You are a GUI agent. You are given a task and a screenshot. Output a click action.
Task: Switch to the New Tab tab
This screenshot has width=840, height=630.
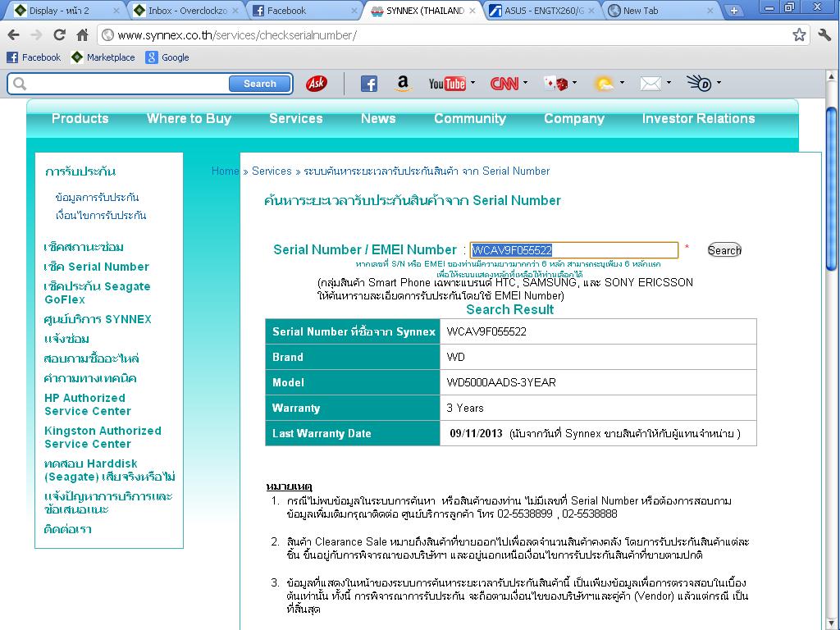[x=661, y=11]
